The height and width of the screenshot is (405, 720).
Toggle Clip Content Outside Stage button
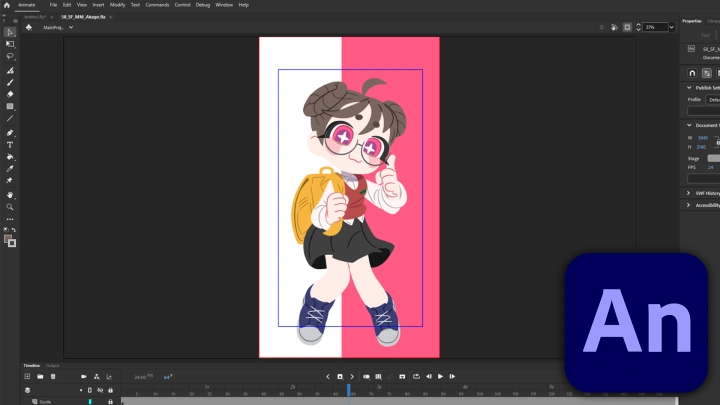(x=627, y=28)
